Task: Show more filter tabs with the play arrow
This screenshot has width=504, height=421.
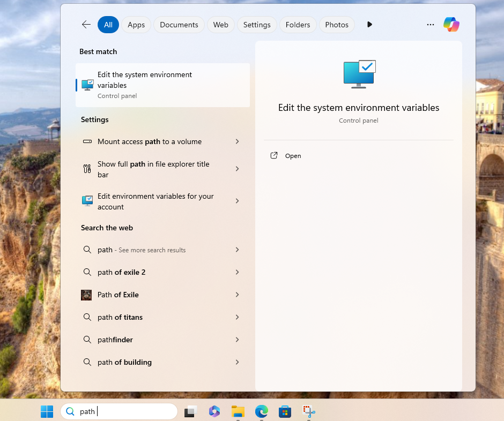Action: [x=369, y=25]
